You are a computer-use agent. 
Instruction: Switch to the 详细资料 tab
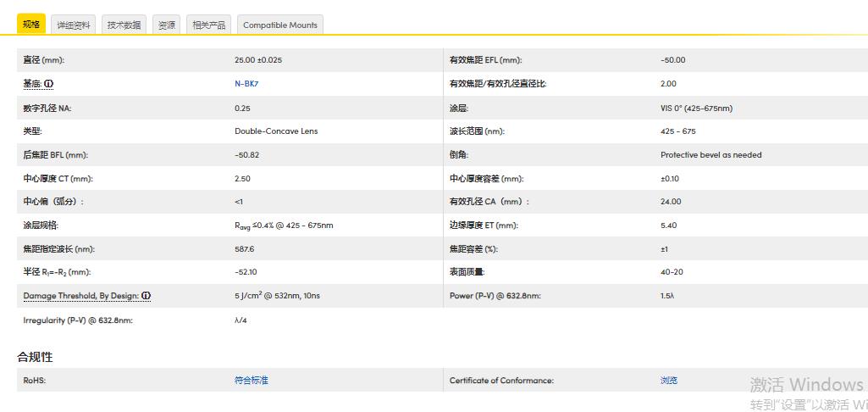point(74,25)
